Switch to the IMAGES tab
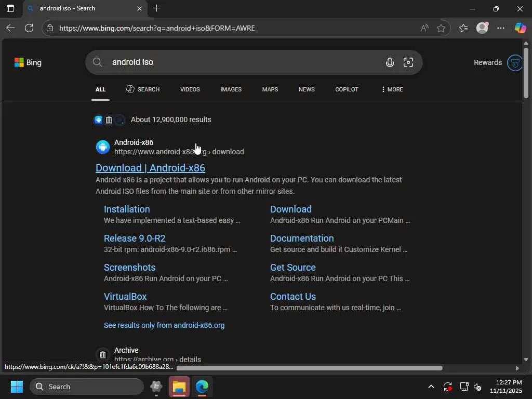532x399 pixels. (231, 89)
